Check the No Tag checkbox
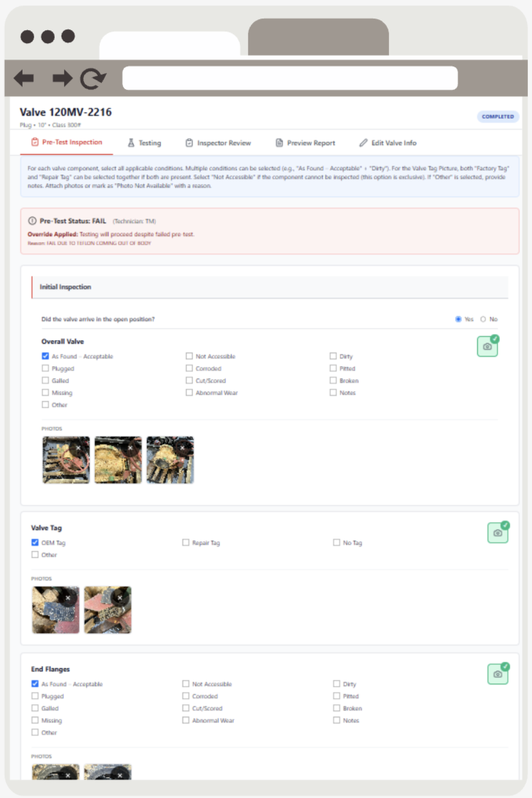The image size is (532, 798). [x=336, y=543]
